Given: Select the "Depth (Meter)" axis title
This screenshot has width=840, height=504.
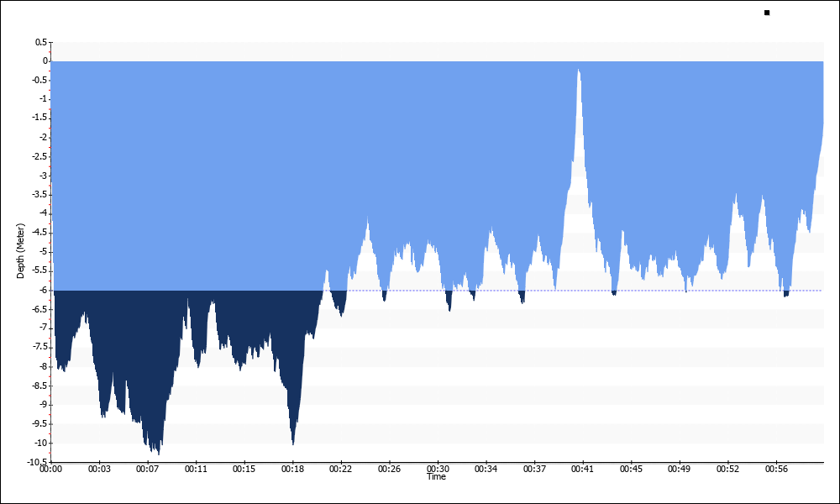Looking at the screenshot, I should [x=20, y=250].
